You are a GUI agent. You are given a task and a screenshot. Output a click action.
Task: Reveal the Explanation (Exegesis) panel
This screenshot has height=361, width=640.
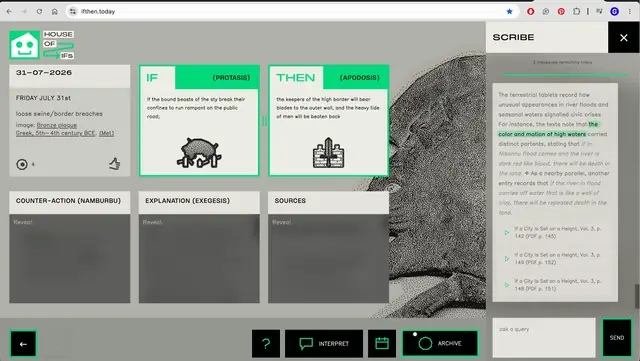tap(199, 258)
